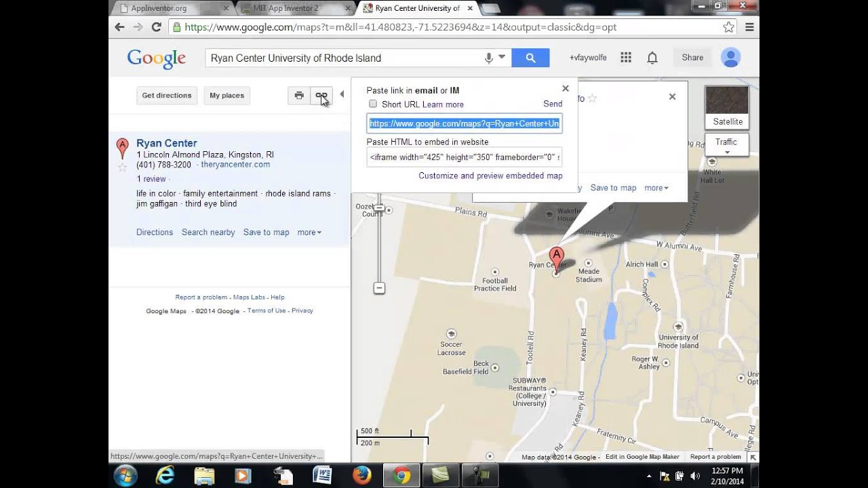Viewport: 868px width, 488px height.
Task: Open the 'more' dropdown in results
Action: (x=309, y=232)
